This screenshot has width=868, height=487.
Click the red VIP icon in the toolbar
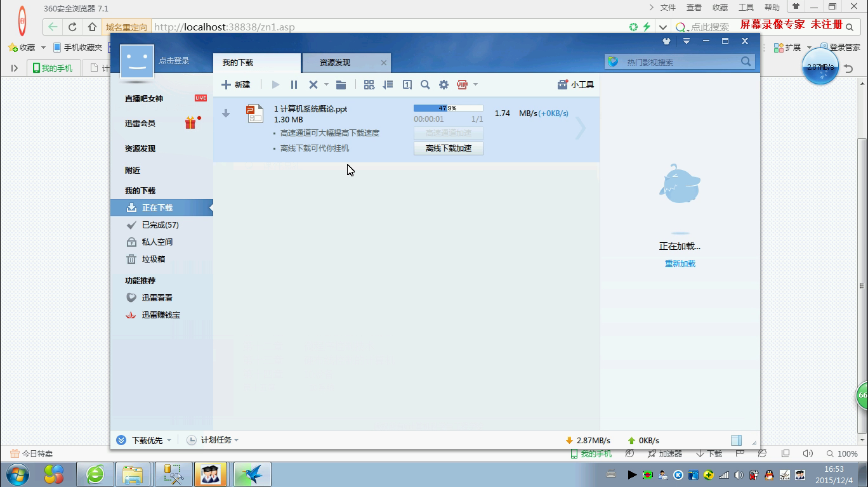point(462,84)
